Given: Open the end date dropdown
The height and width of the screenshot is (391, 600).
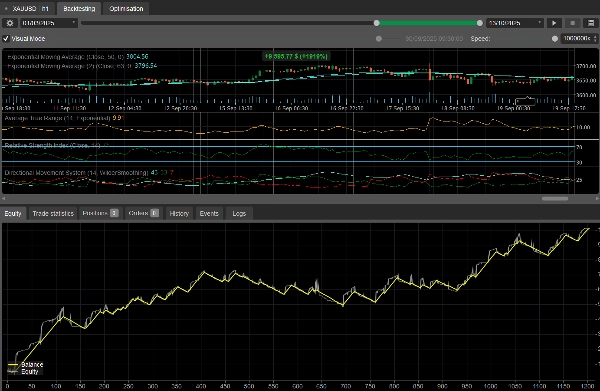Looking at the screenshot, I should point(515,23).
